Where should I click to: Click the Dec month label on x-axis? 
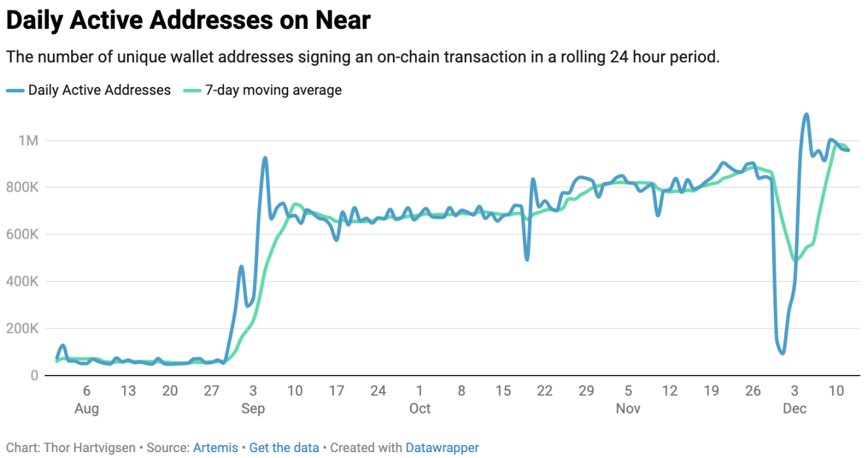coord(795,409)
